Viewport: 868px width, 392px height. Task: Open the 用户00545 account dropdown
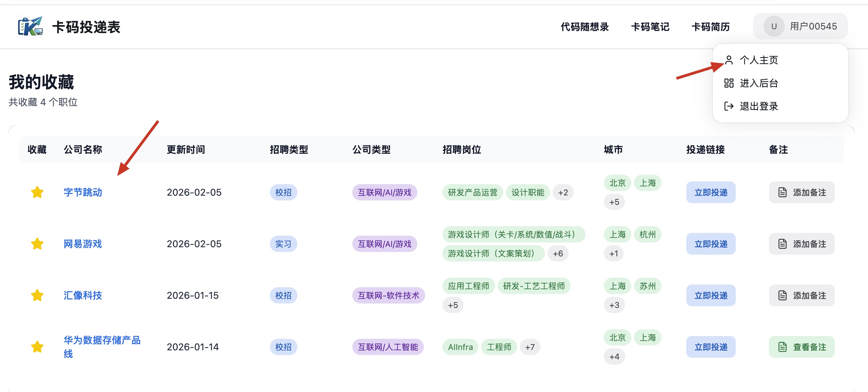click(x=813, y=26)
